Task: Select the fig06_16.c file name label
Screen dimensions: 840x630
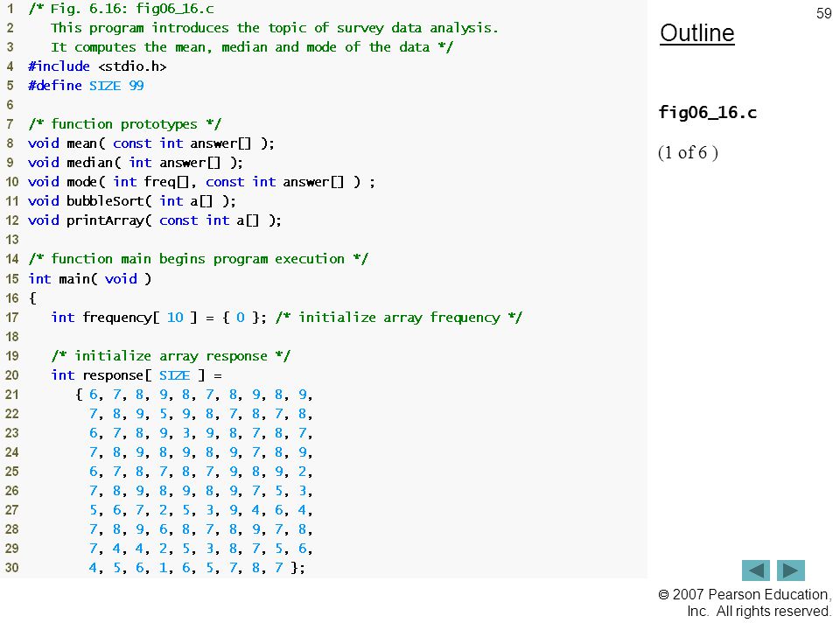Action: (707, 113)
